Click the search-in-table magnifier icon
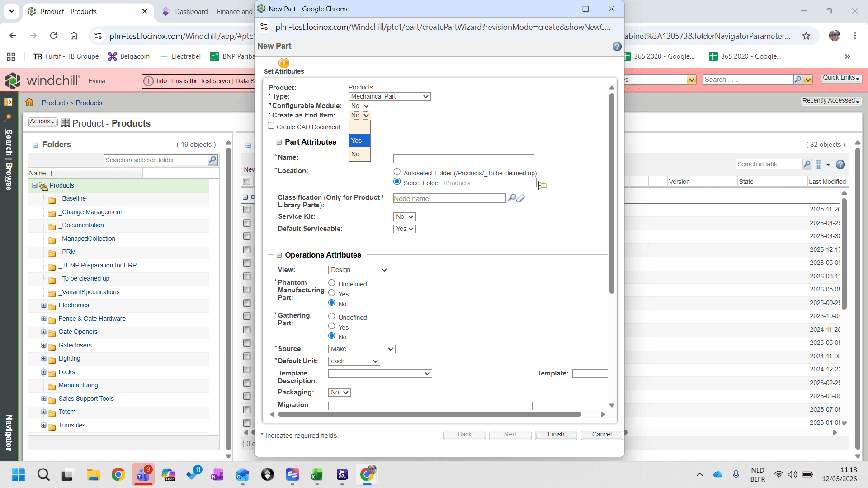The height and width of the screenshot is (488, 868). tap(807, 164)
